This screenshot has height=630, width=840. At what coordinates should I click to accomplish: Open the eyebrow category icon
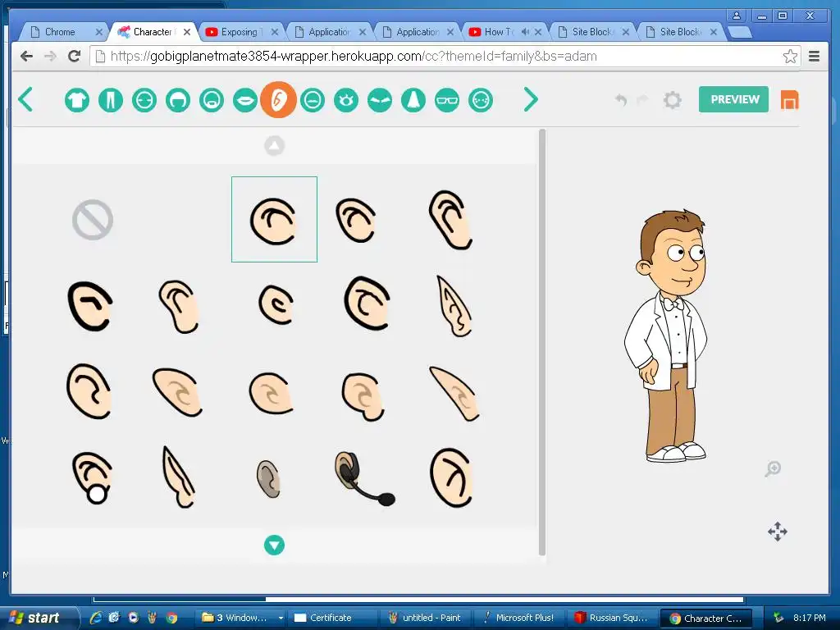click(380, 100)
